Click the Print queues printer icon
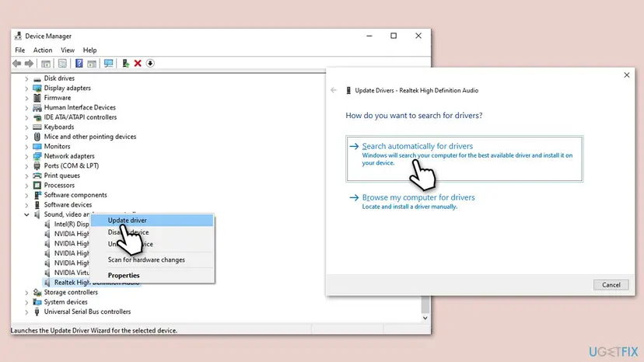The width and height of the screenshot is (644, 362). [37, 176]
